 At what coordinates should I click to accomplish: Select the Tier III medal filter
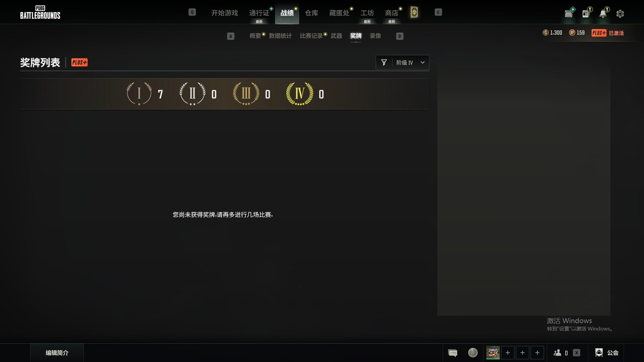pos(246,94)
